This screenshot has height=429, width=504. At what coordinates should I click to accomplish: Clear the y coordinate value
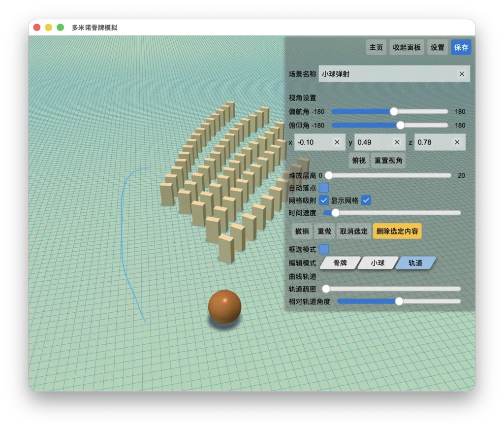397,142
